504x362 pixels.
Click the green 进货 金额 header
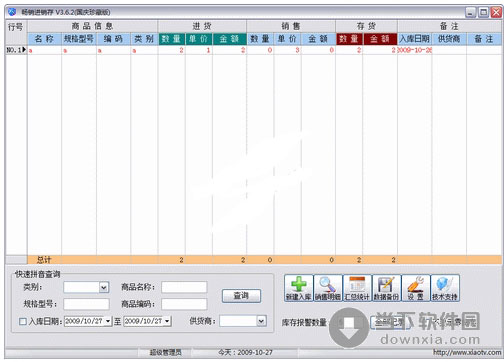230,39
